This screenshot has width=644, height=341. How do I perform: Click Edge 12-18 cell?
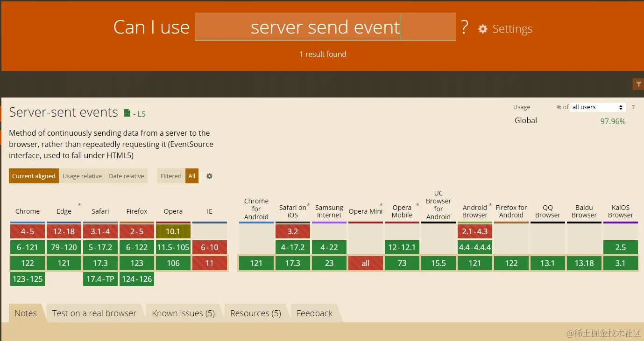(x=64, y=231)
